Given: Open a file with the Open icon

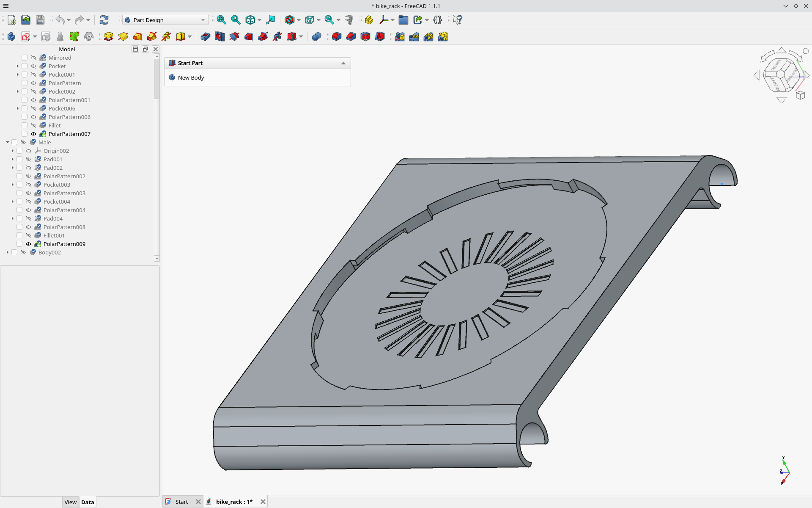Looking at the screenshot, I should click(x=26, y=20).
